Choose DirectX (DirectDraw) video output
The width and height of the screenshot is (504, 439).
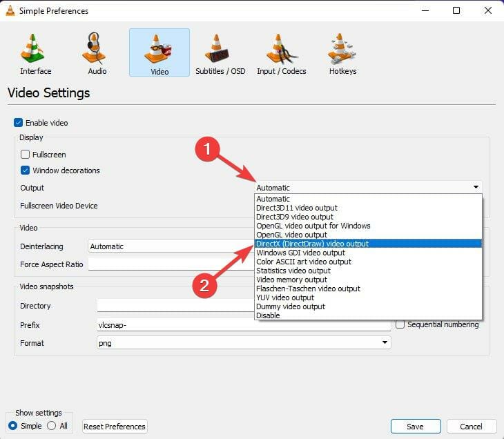[x=369, y=244]
